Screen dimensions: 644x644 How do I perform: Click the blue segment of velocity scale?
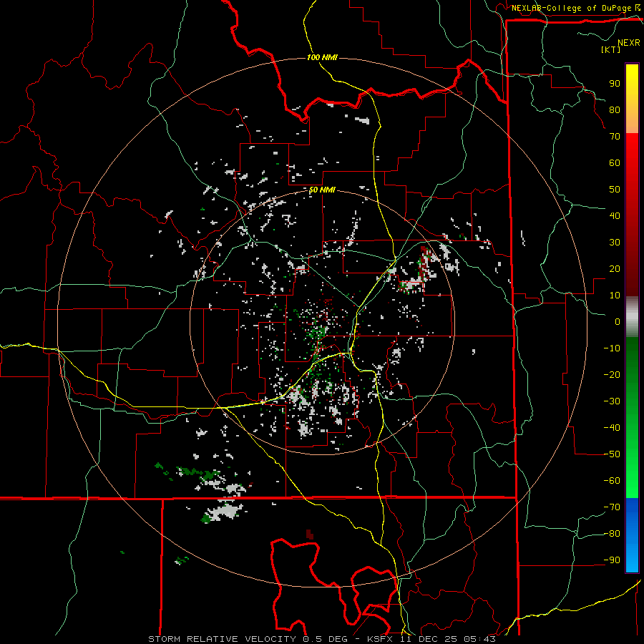(632, 534)
